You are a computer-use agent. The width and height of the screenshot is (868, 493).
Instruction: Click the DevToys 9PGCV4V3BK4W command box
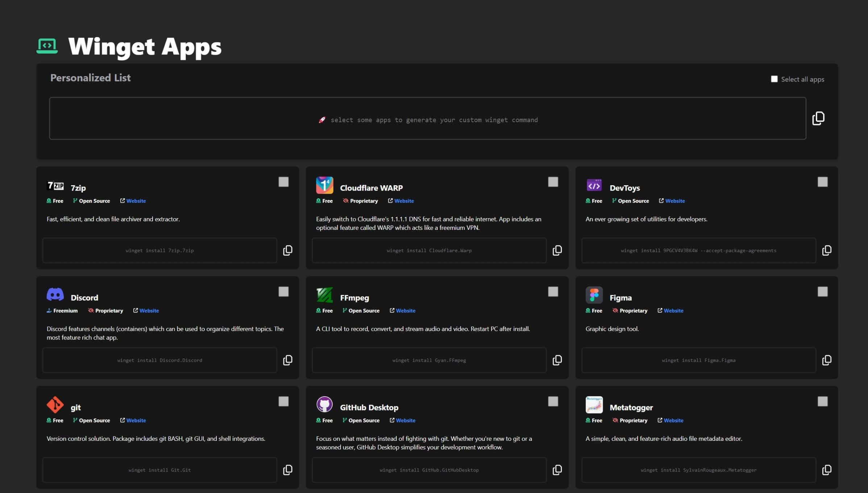699,250
